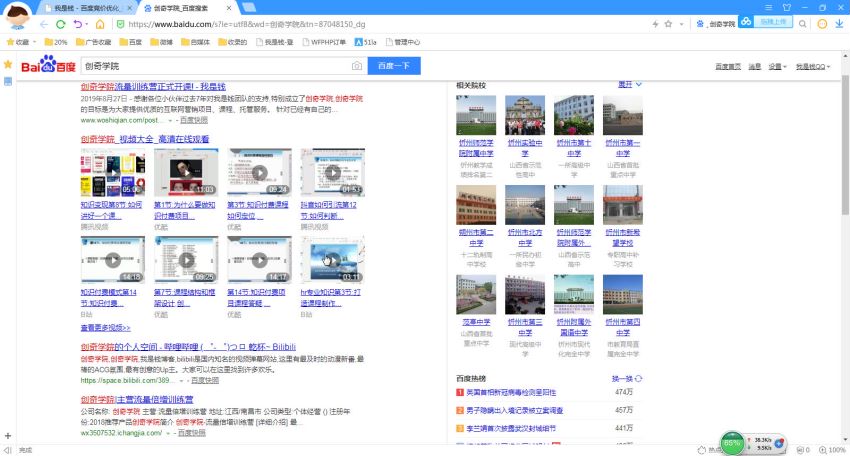
Task: Click the user avatar in top-left corner
Action: [17, 16]
